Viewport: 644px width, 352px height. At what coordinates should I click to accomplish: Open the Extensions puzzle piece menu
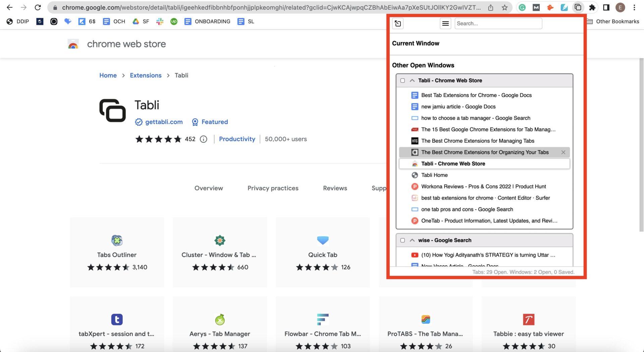(x=592, y=7)
